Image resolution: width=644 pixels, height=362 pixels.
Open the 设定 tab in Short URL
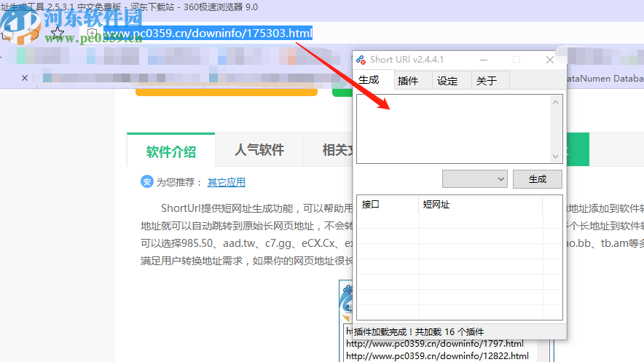(451, 80)
